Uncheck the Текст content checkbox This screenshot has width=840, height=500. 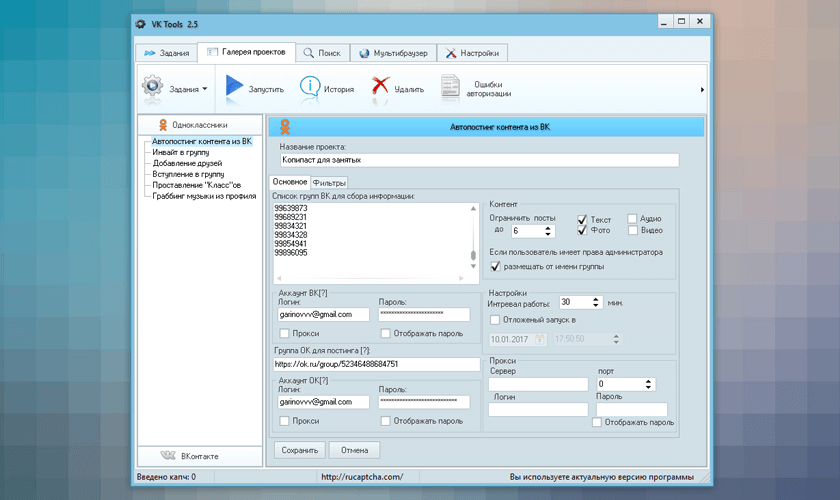click(582, 219)
